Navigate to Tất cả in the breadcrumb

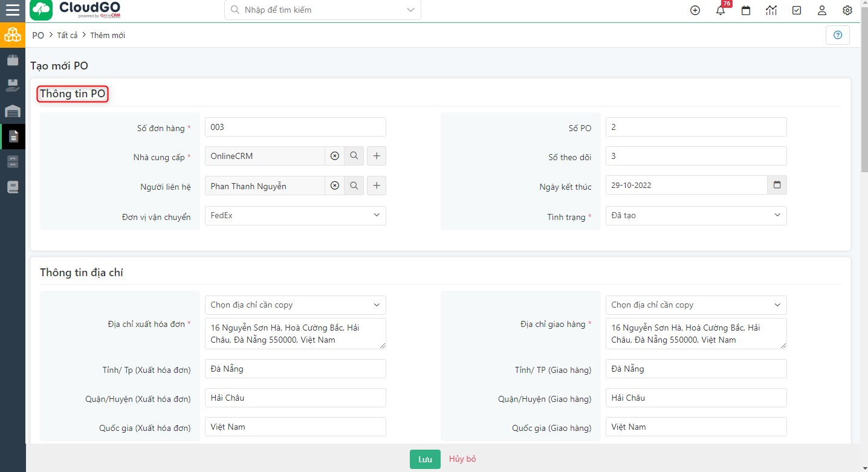[67, 35]
